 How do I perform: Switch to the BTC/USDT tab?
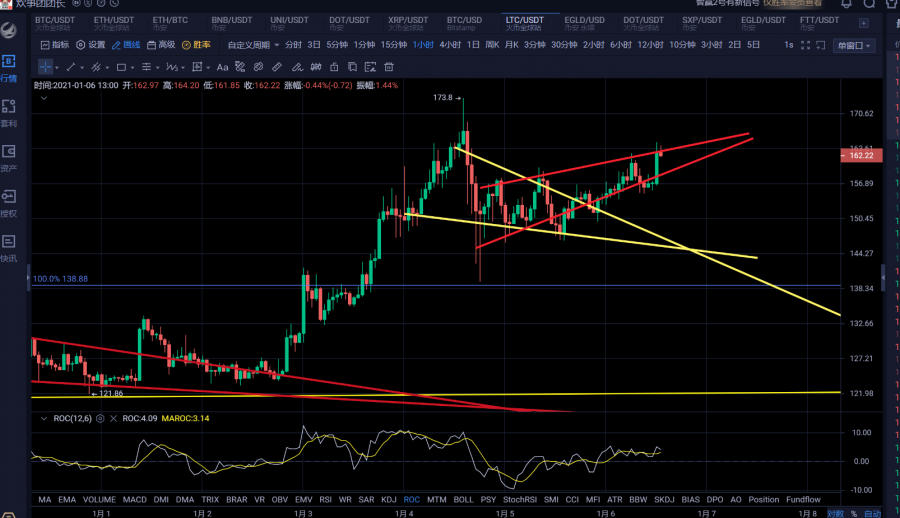click(55, 23)
